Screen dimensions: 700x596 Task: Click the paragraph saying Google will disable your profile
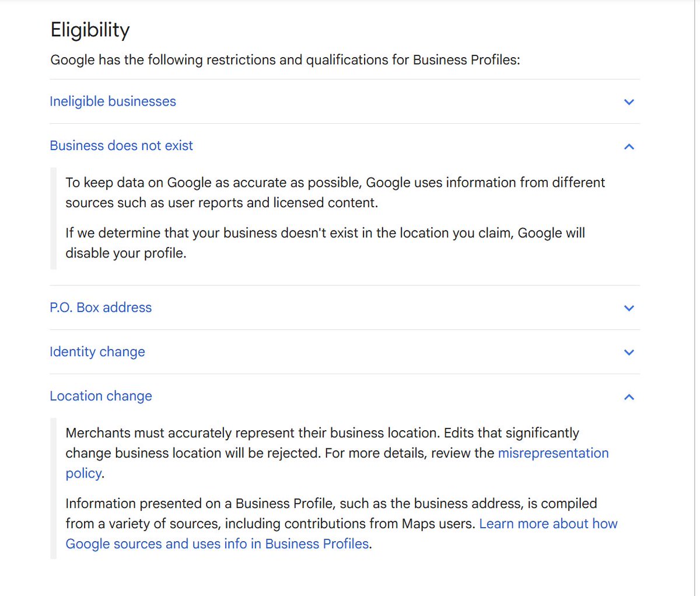point(325,243)
